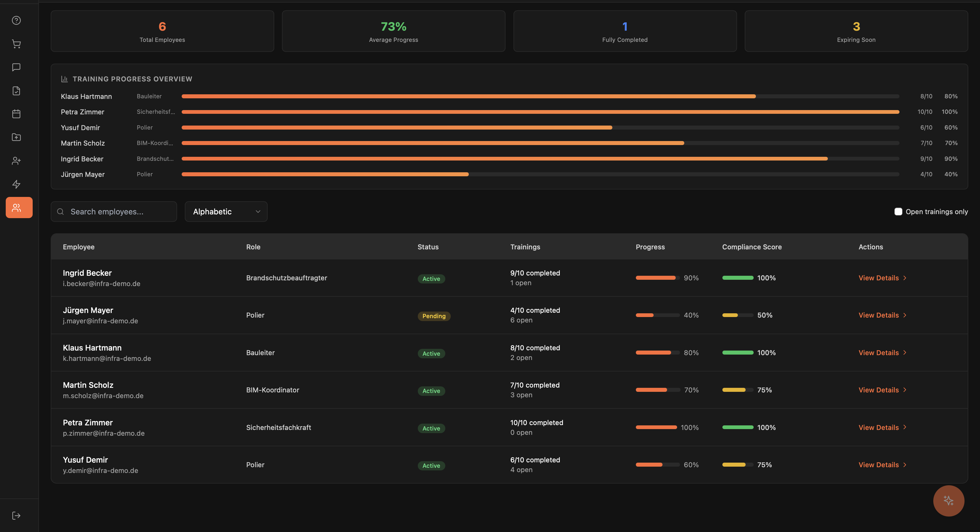The image size is (980, 532).
Task: Click the chevron next to Yusuf Demir's View Details
Action: (x=905, y=465)
